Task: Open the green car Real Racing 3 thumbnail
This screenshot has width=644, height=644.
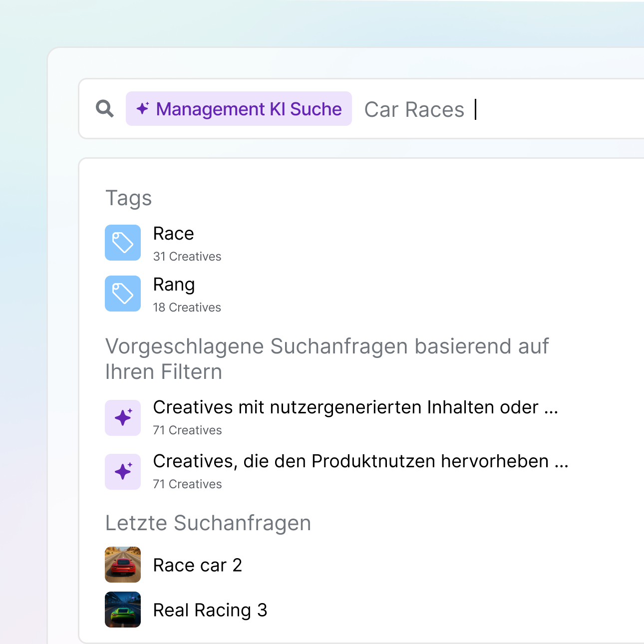Action: (x=123, y=610)
